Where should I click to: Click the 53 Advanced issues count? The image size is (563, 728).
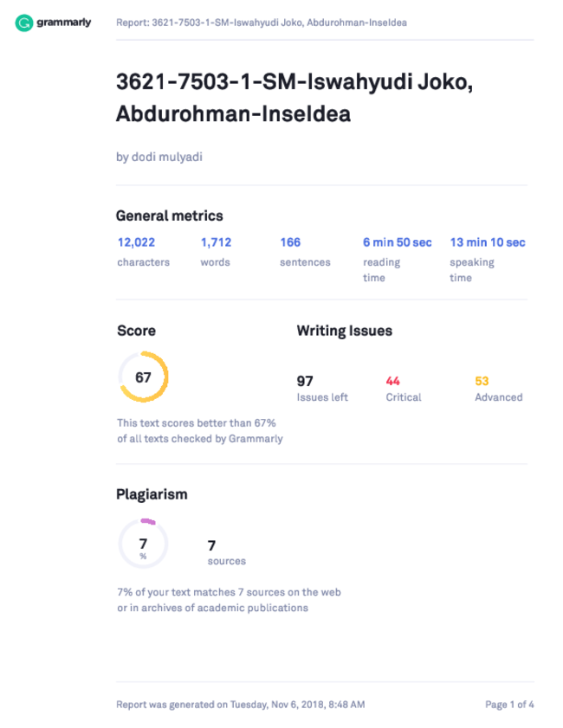[498, 389]
